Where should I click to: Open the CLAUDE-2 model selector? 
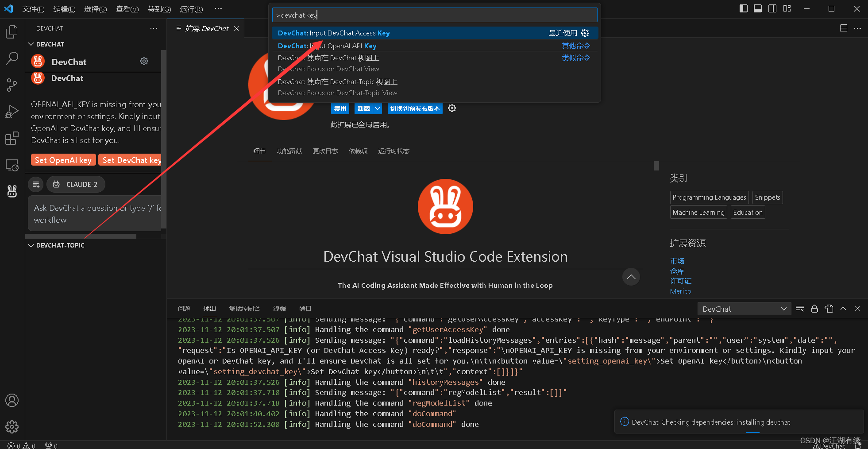(x=76, y=185)
